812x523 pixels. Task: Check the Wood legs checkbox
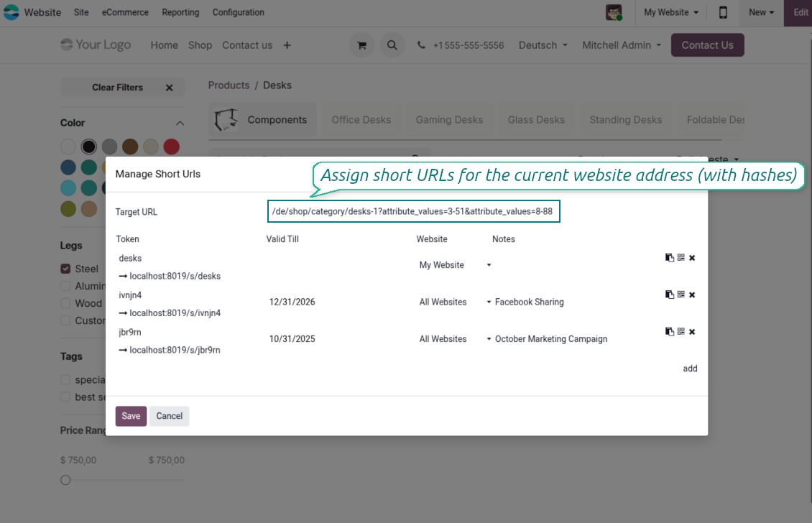coord(66,303)
